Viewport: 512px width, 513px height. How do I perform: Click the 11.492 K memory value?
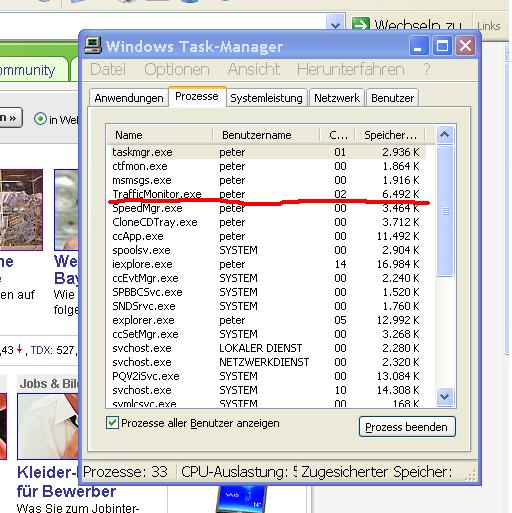(398, 236)
